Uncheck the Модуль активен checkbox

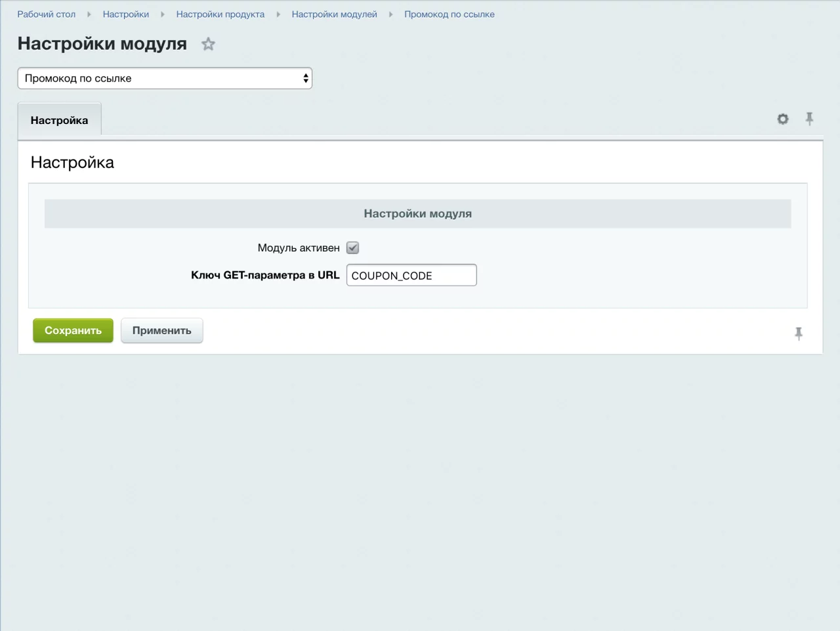(352, 248)
